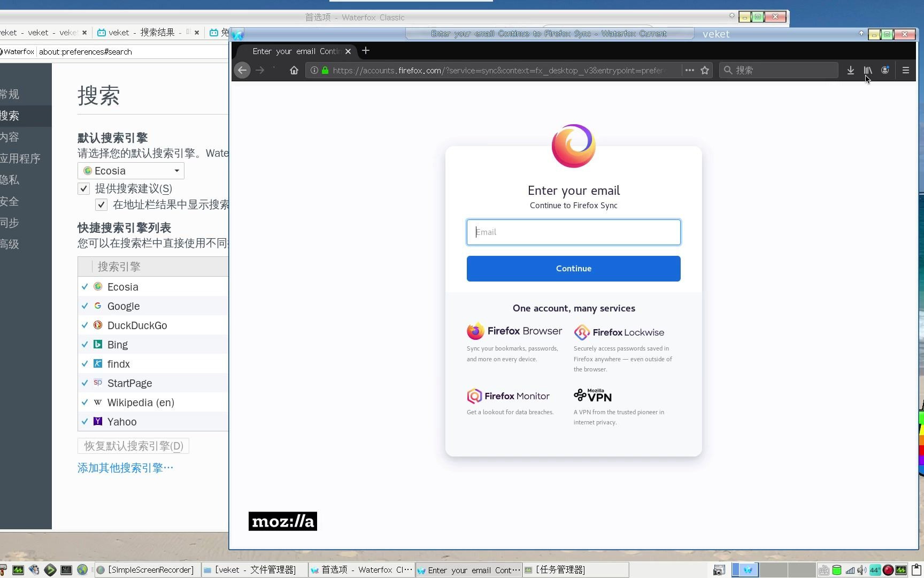Focus the Email input field
Viewport: 924px width, 578px height.
(x=573, y=232)
